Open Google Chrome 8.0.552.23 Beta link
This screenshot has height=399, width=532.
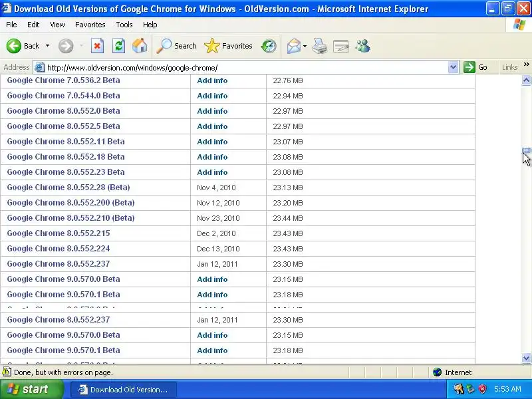coord(66,172)
